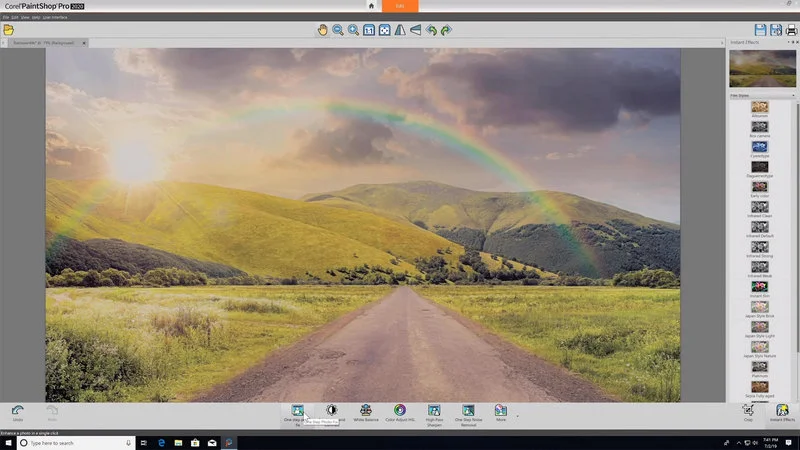800x450 pixels.
Task: Click the Undo button
Action: [x=18, y=411]
